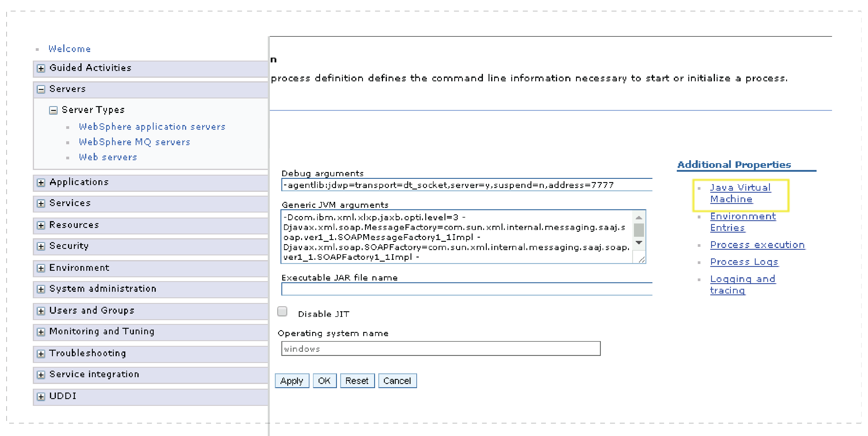Expand the Services plus icon
Viewport: 868px width, 436px height.
41,203
